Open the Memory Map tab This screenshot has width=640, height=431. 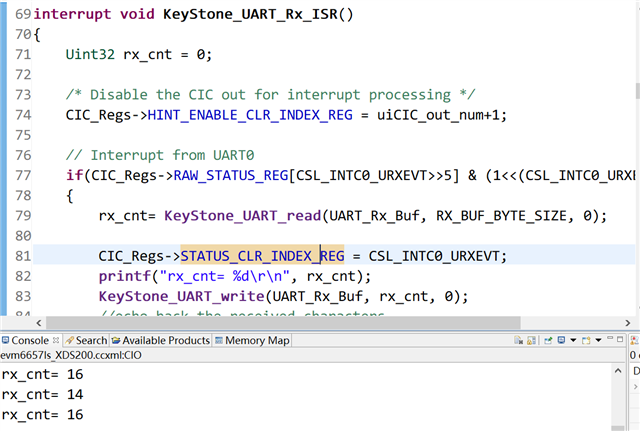point(253,340)
